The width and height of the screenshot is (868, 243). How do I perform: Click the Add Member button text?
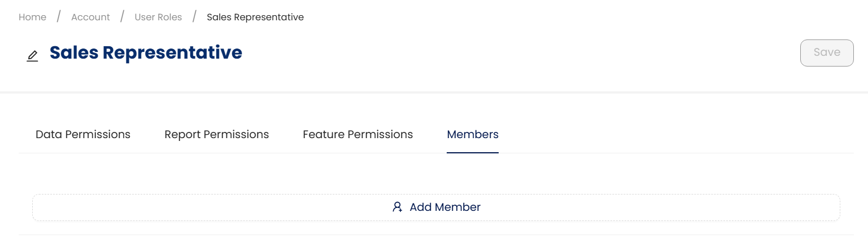tap(444, 207)
